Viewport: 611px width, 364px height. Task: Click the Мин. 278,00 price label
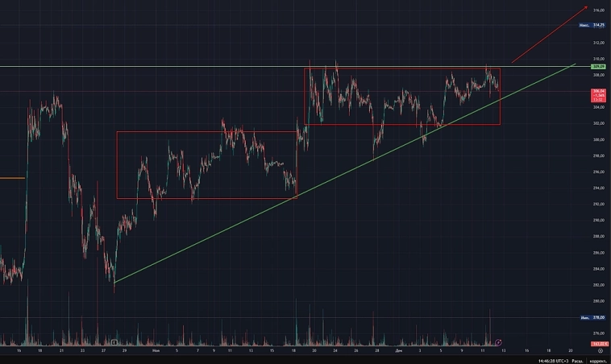[592, 317]
